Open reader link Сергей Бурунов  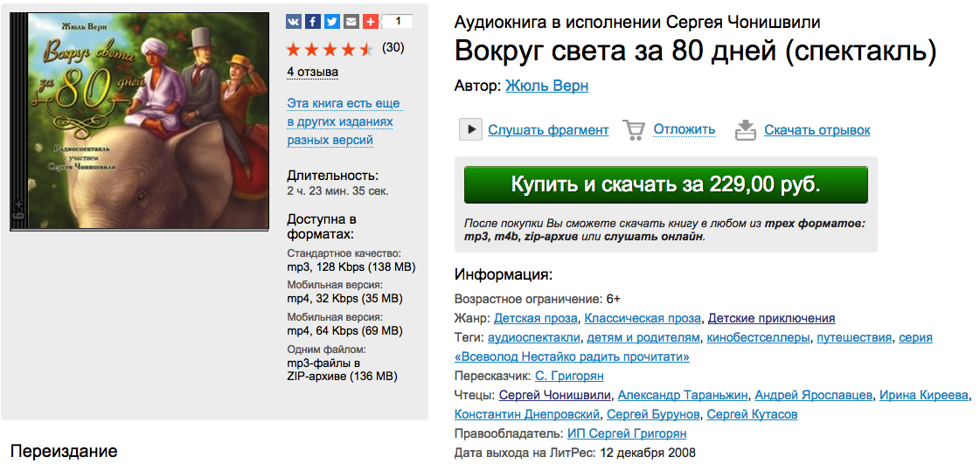point(653,415)
